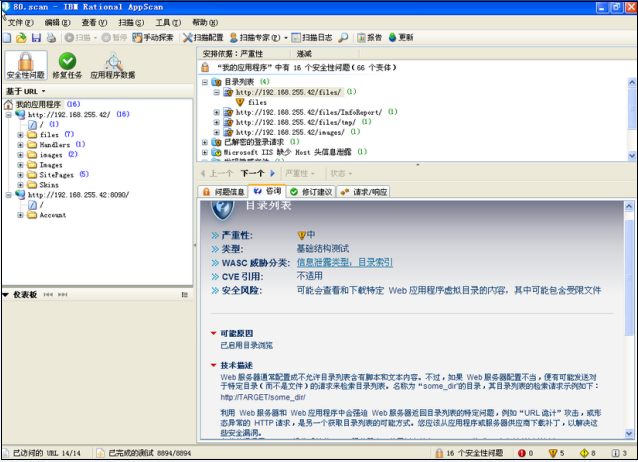Open 扫描配置 scan configuration
This screenshot has height=462, width=638.
[x=203, y=37]
